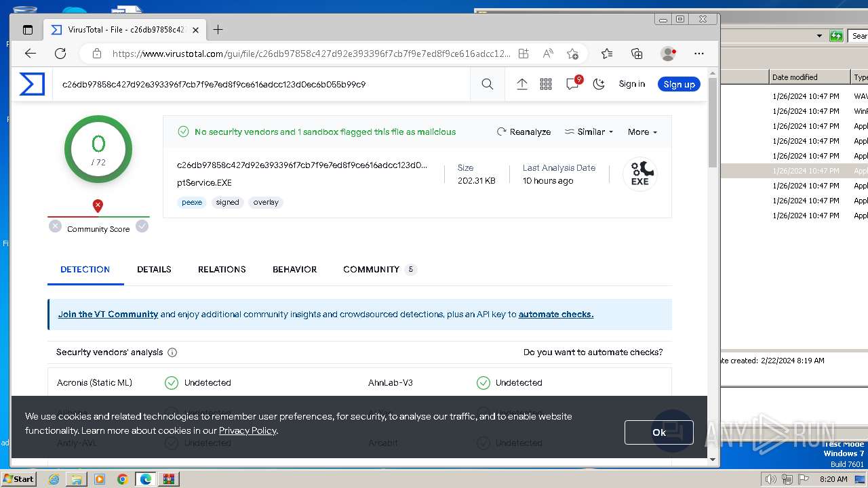This screenshot has height=488, width=868.
Task: Open browser settings and more menu
Action: click(x=699, y=54)
